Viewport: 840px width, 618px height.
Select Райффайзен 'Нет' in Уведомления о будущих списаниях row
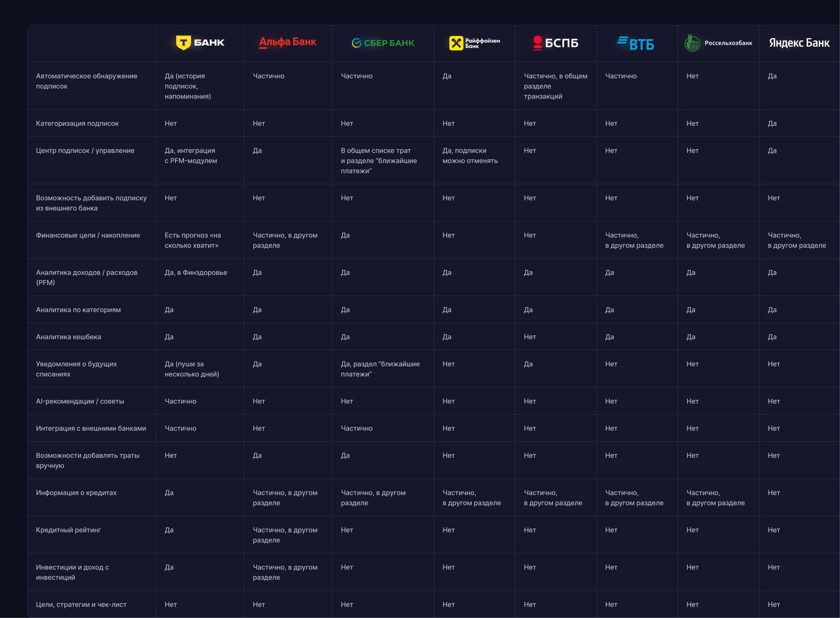[x=448, y=364]
